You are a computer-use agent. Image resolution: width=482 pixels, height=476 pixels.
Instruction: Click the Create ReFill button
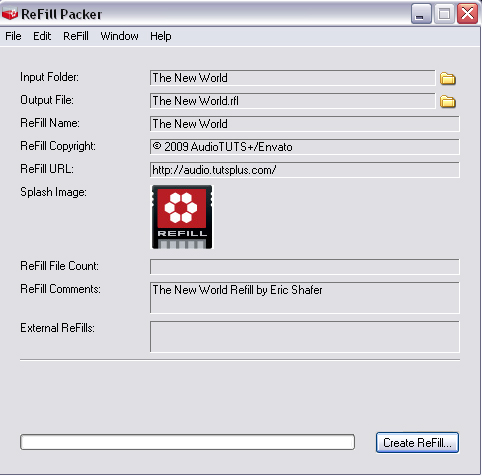click(x=417, y=443)
